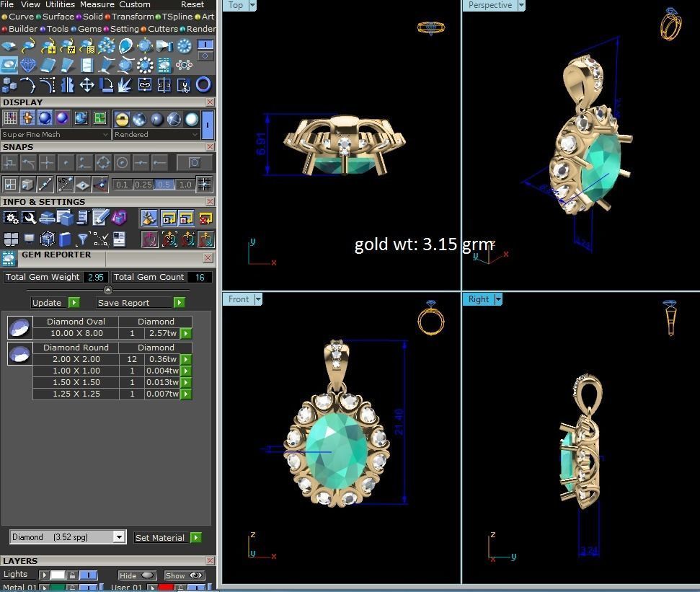Click the broom cleanup icon
700x592 pixels.
click(x=149, y=218)
